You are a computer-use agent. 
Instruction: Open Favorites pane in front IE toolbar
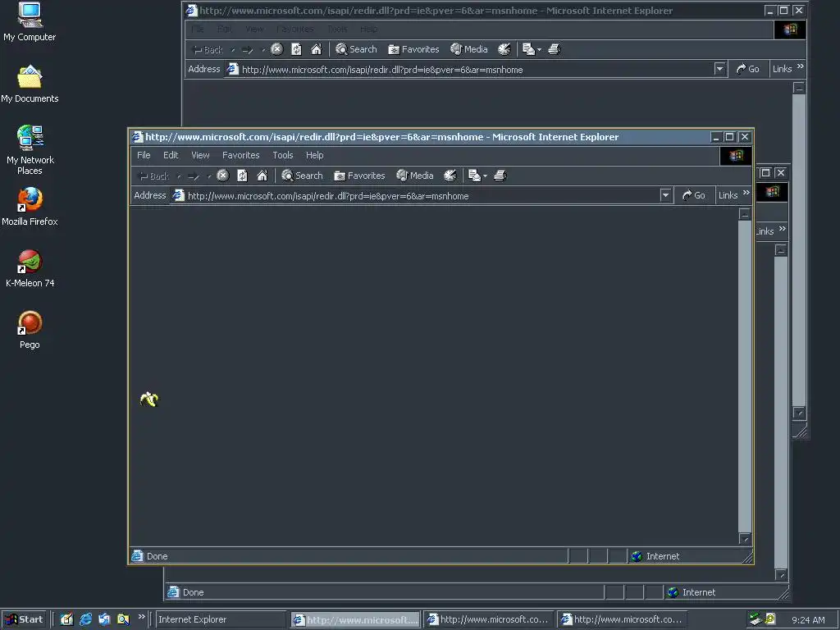point(359,176)
